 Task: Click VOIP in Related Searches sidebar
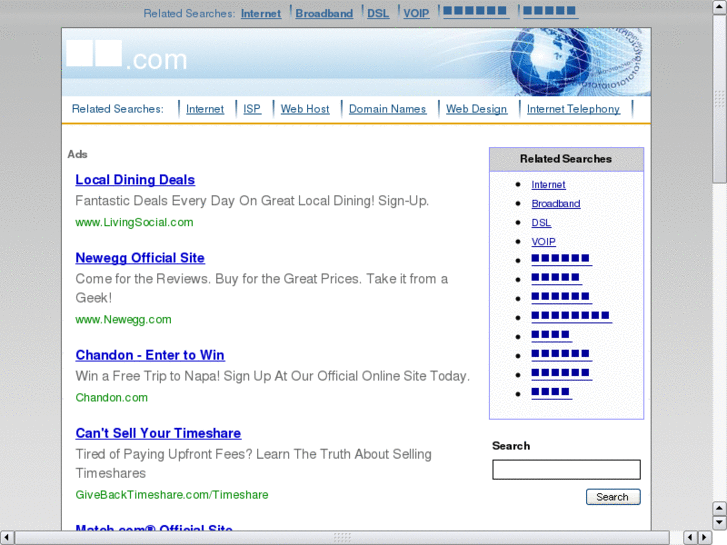coord(543,242)
